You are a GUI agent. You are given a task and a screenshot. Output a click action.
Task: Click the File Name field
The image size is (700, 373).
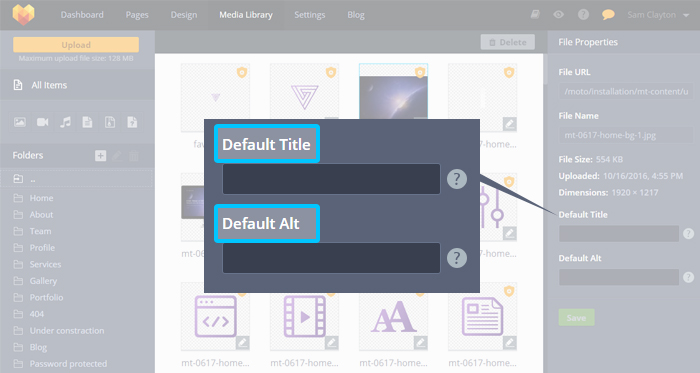tap(626, 135)
